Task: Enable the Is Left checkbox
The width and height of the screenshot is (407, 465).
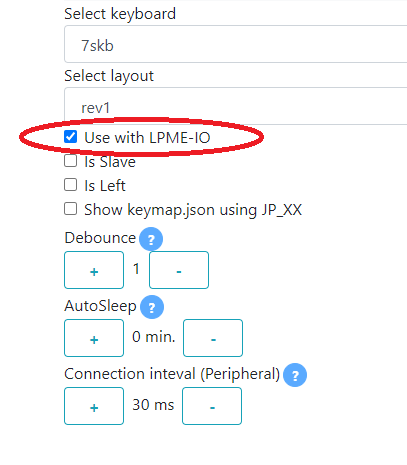Action: (70, 185)
